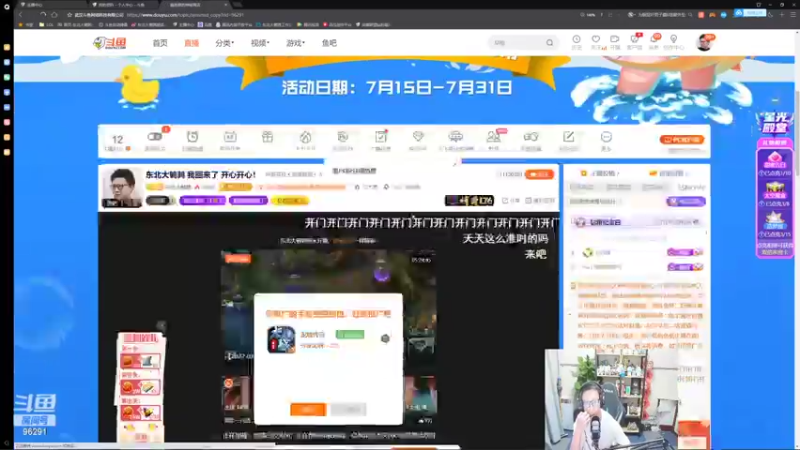Click the green button in game ad popup
This screenshot has width=800, height=450.
tap(350, 334)
